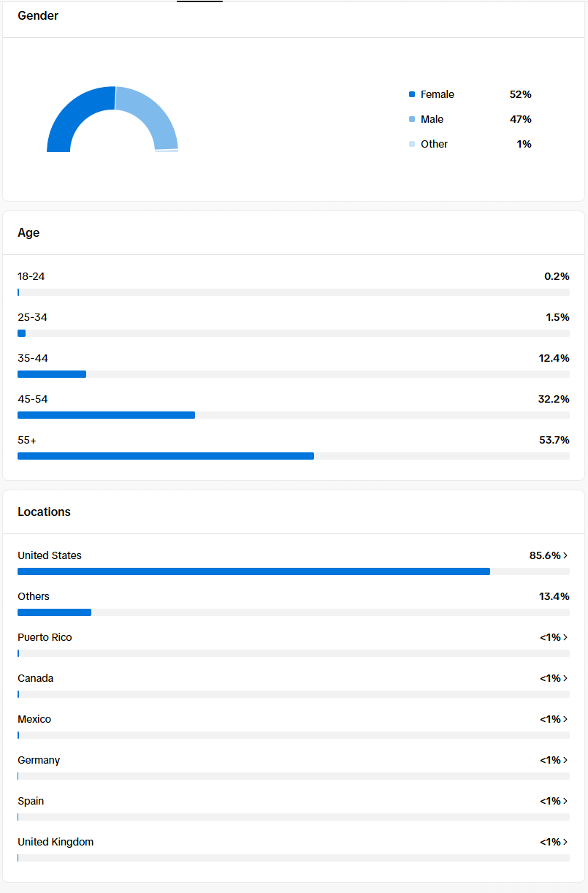Screen dimensions: 588x893
Task: Open the Spain location chevron arrow
Action: pos(566,801)
